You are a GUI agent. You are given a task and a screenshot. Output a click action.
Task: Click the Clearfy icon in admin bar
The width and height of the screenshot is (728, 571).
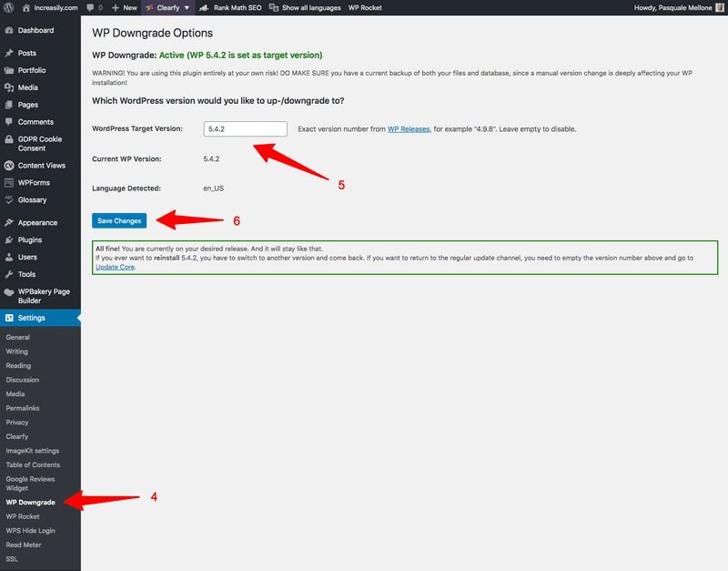[149, 7]
